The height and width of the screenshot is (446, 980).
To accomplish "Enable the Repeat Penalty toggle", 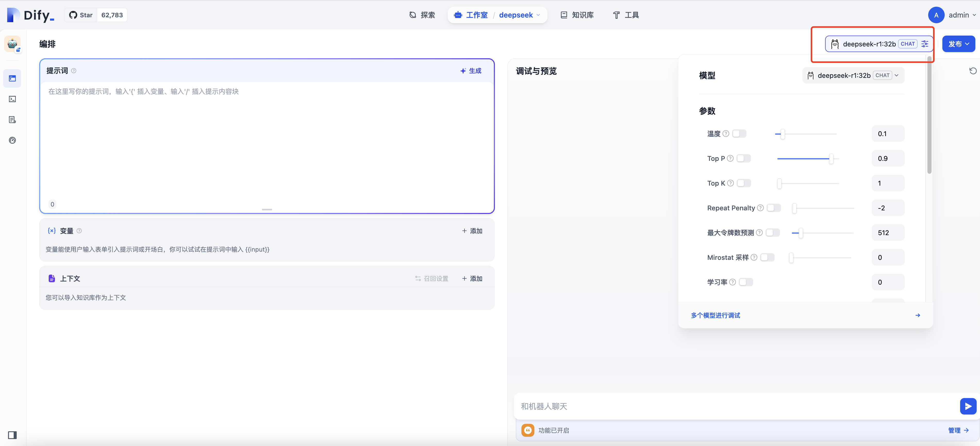I will (774, 208).
